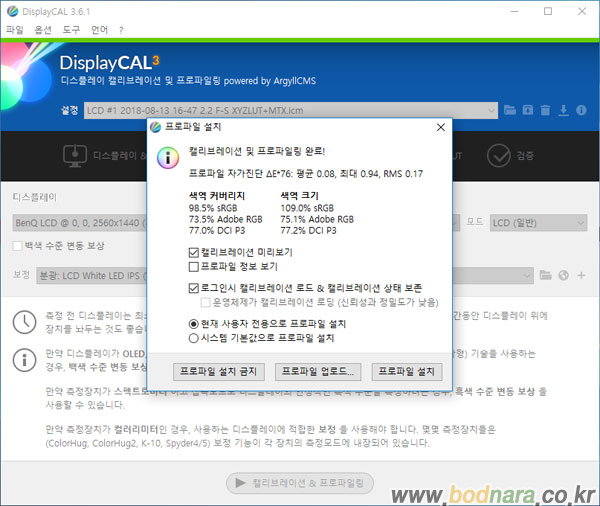Click 프로파일 설치 금지 button

(x=218, y=372)
